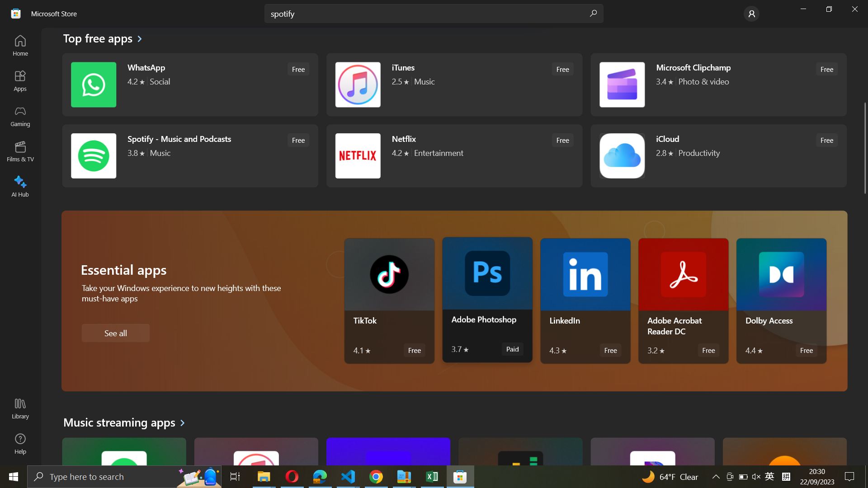This screenshot has width=868, height=488.
Task: Open the AI Hub section
Action: point(20,187)
